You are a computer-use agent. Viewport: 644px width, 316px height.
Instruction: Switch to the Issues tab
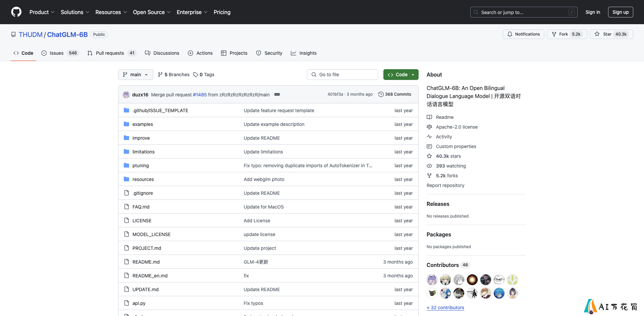pos(60,53)
